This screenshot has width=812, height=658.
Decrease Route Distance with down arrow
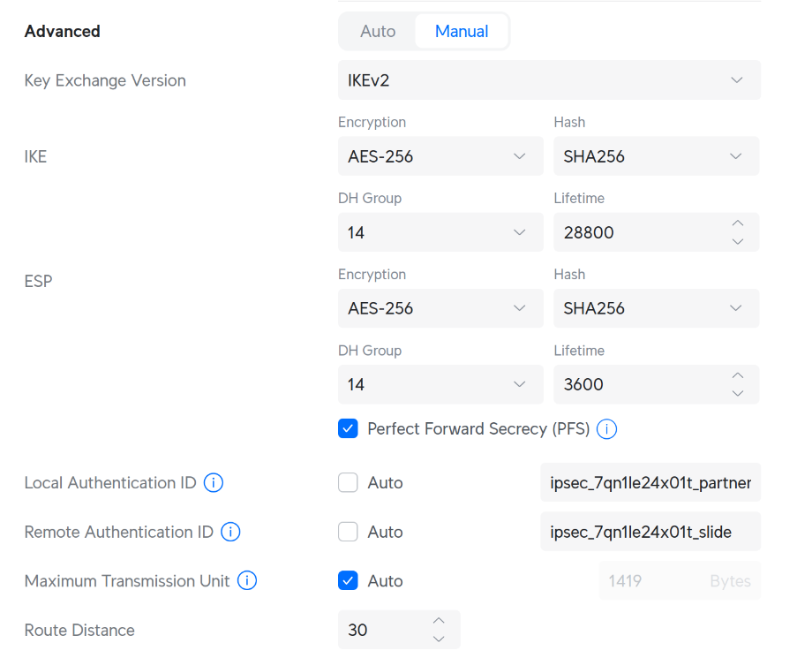(439, 639)
